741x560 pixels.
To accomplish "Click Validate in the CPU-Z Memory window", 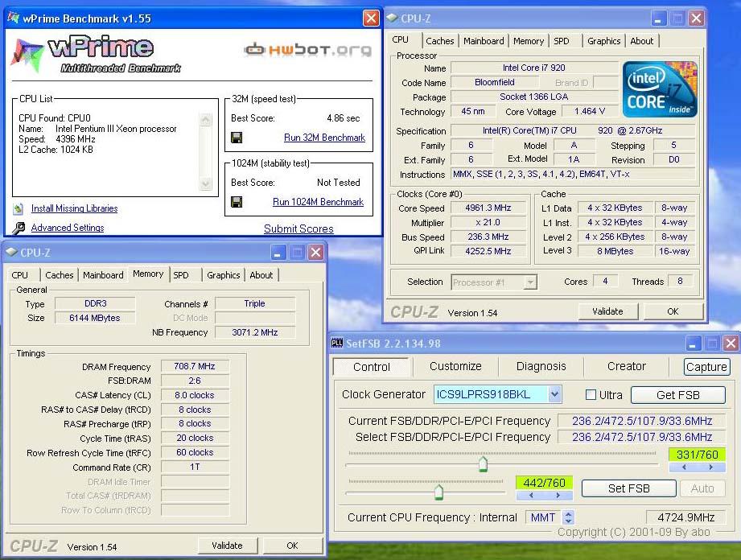I will click(227, 546).
